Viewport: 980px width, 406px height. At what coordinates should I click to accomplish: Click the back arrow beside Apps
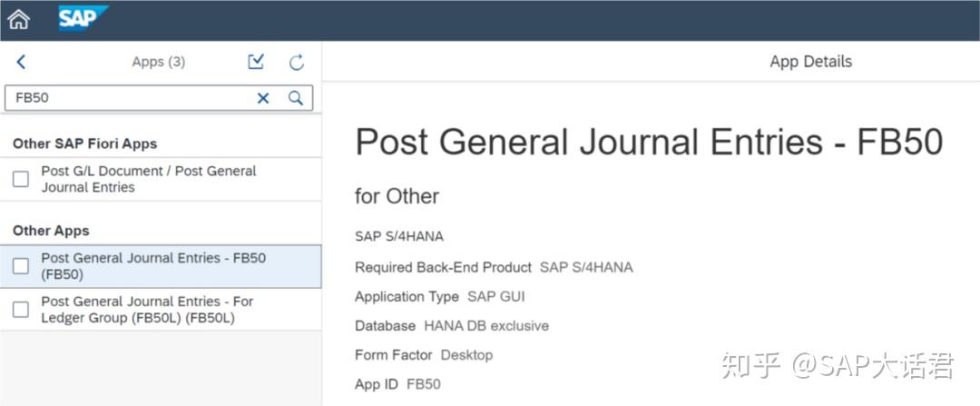21,62
